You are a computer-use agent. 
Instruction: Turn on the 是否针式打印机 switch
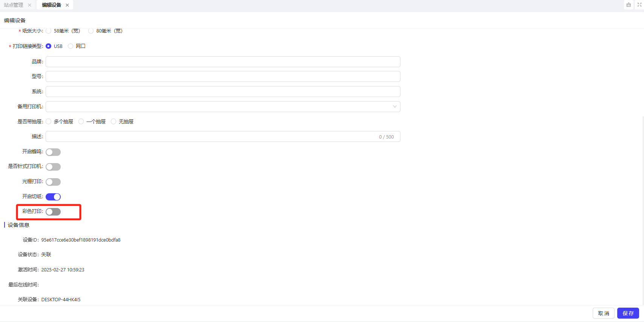(x=53, y=167)
